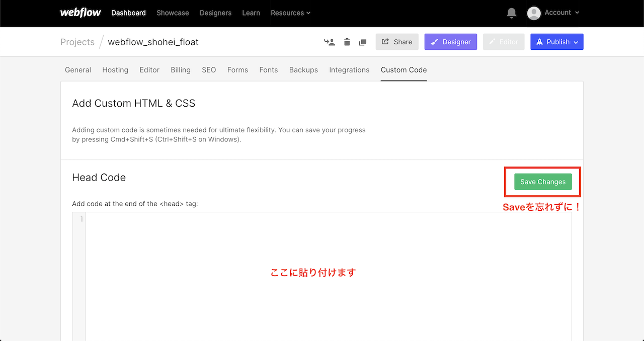Select the Custom Code tab
The height and width of the screenshot is (341, 644).
[x=404, y=70]
